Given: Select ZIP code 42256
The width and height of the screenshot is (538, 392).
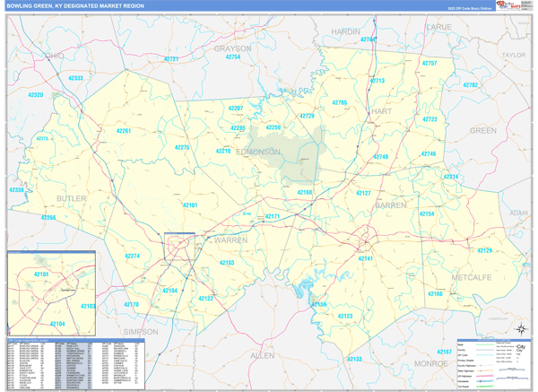Looking at the screenshot, I should point(48,218).
